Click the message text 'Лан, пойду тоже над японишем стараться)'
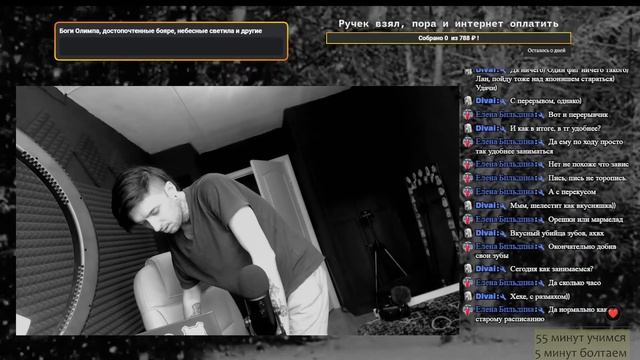This screenshot has width=640, height=360. click(545, 79)
